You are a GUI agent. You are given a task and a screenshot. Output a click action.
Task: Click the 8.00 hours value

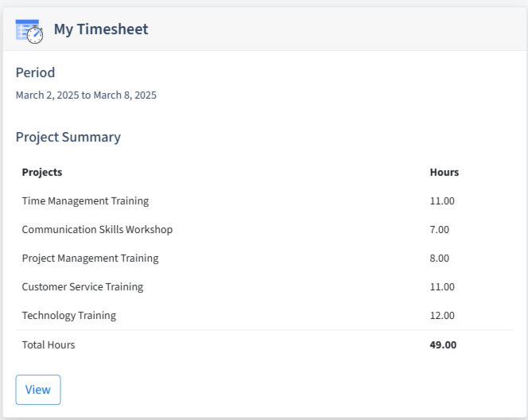click(440, 259)
